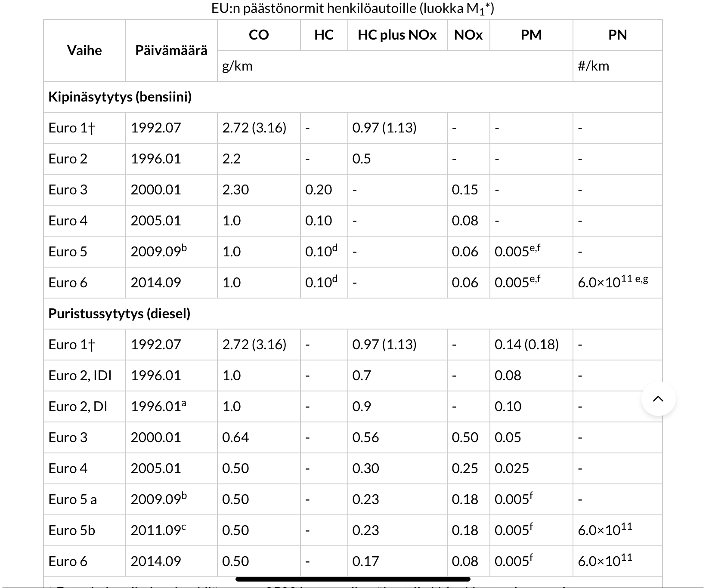Click the Puristussytytys (diesel) section heading
The image size is (706, 588).
[x=119, y=314]
